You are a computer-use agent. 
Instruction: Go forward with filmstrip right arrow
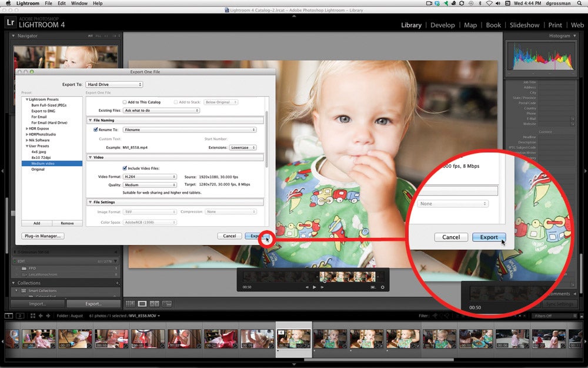[x=48, y=316]
